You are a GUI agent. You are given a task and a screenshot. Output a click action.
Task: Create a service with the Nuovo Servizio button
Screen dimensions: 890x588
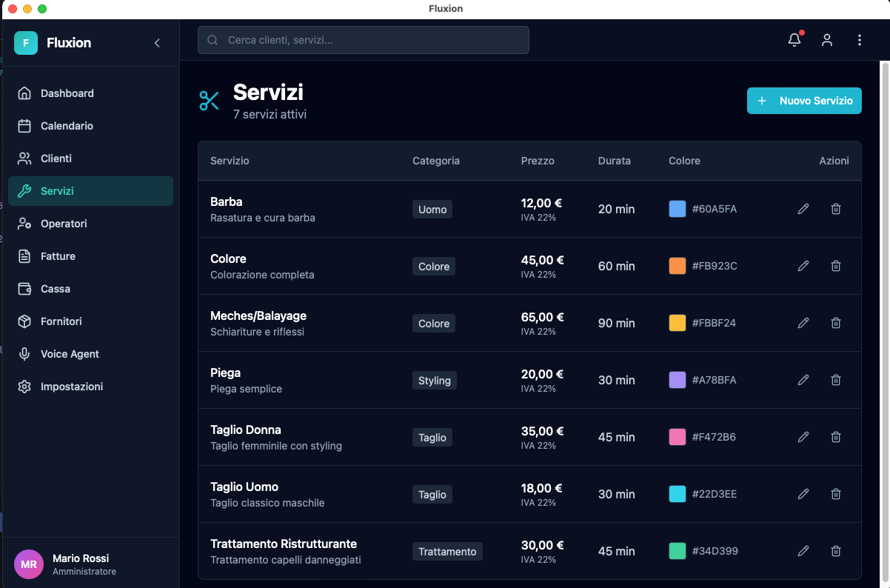tap(804, 101)
